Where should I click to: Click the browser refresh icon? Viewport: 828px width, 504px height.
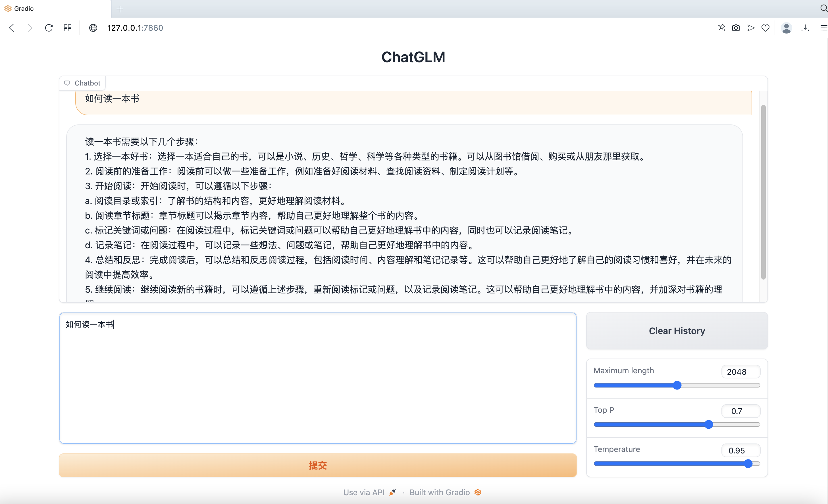50,28
